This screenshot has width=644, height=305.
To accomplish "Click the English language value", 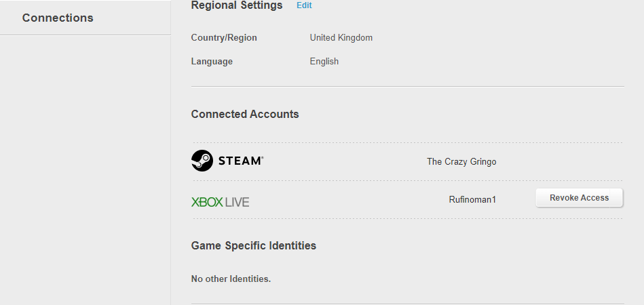I will [324, 62].
